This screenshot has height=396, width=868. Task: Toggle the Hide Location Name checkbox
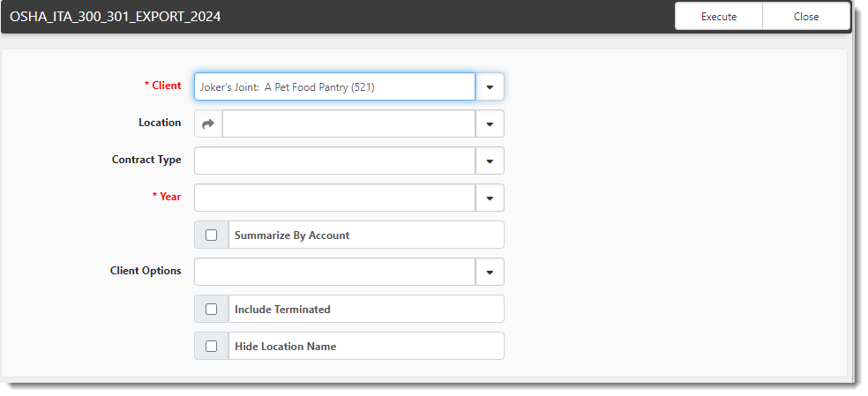point(211,347)
